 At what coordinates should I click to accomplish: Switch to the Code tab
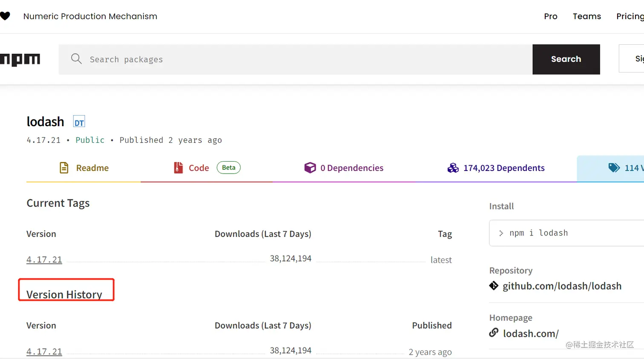click(207, 168)
